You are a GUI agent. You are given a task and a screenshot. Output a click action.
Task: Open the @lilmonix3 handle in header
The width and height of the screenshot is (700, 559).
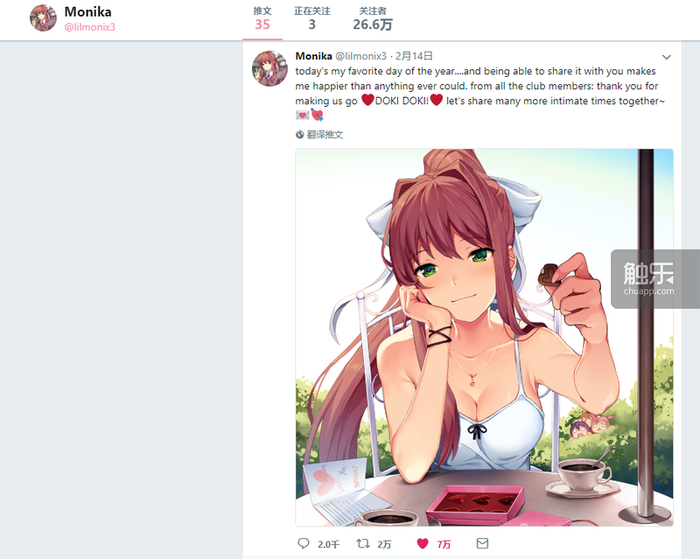pyautogui.click(x=90, y=27)
